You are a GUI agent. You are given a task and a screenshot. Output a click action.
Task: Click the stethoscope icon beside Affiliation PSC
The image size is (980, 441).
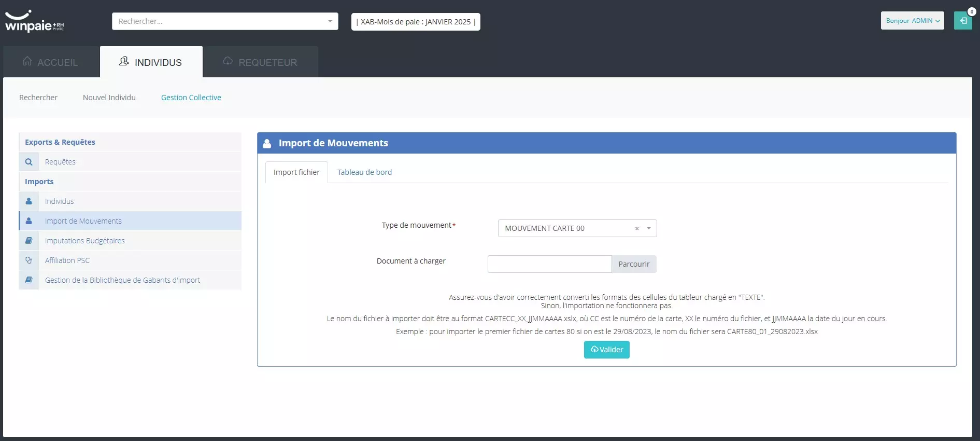click(x=29, y=260)
